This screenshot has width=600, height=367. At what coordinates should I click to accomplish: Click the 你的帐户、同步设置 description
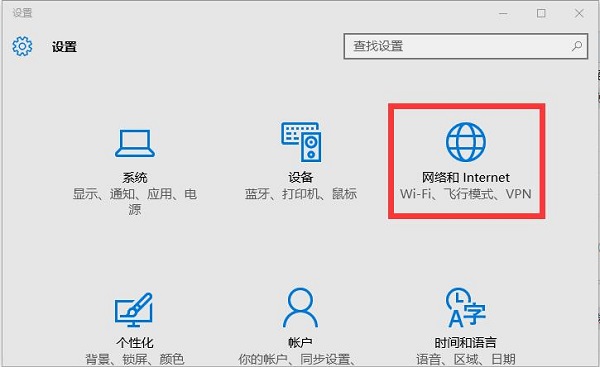(297, 359)
